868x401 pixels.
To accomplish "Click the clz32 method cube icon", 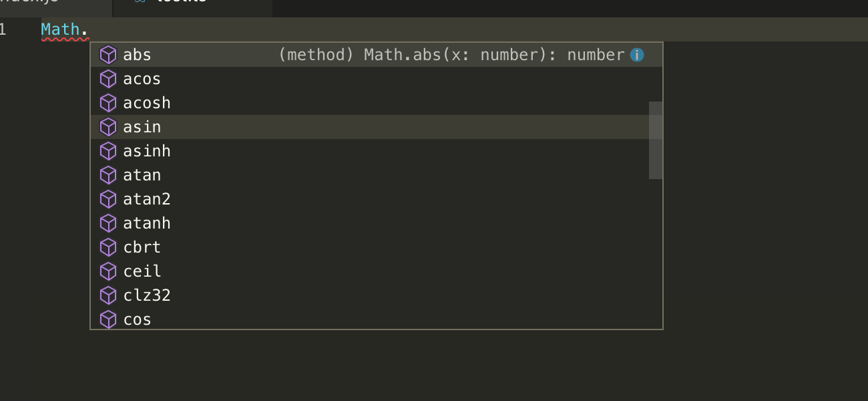I will (107, 295).
